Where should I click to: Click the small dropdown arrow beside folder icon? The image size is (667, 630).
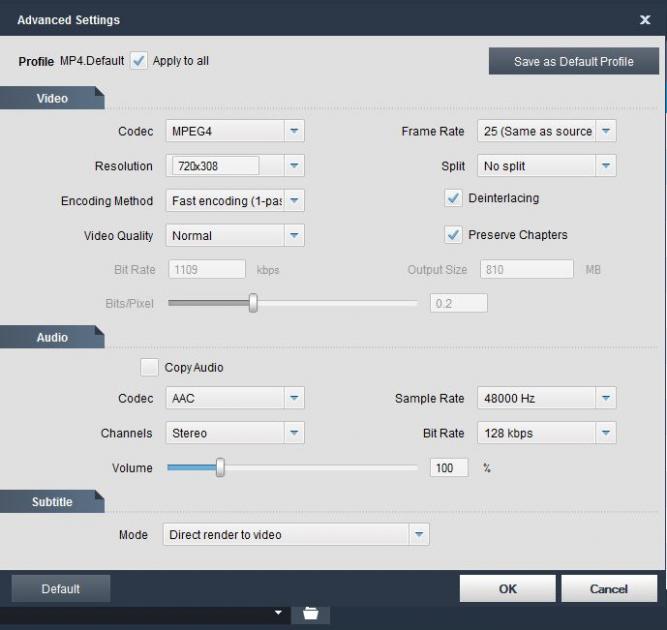point(279,612)
